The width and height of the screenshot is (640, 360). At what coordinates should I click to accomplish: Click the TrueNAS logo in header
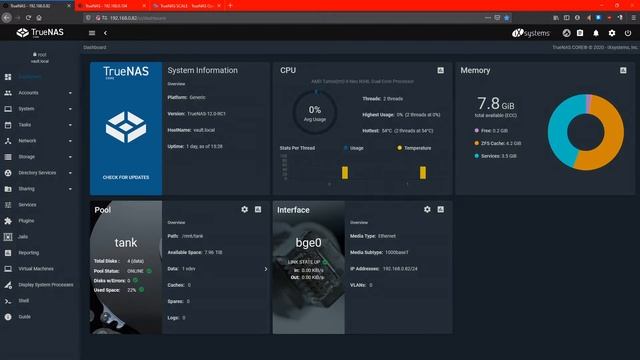pyautogui.click(x=40, y=33)
